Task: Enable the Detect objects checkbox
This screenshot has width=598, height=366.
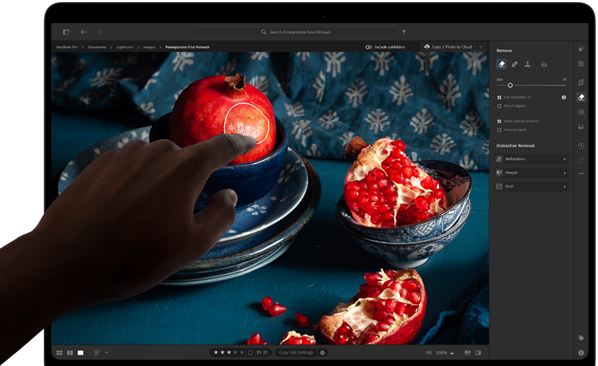Action: pos(499,106)
